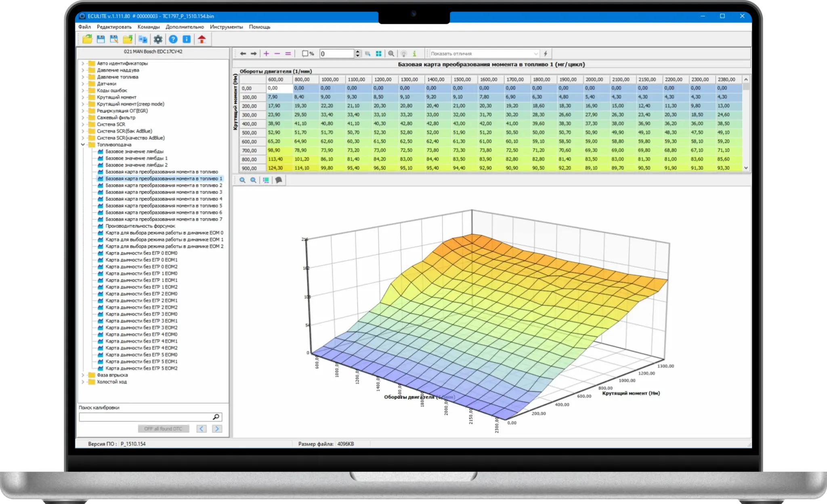Click the right arrow redo icon
Image resolution: width=827 pixels, height=504 pixels.
click(x=254, y=53)
